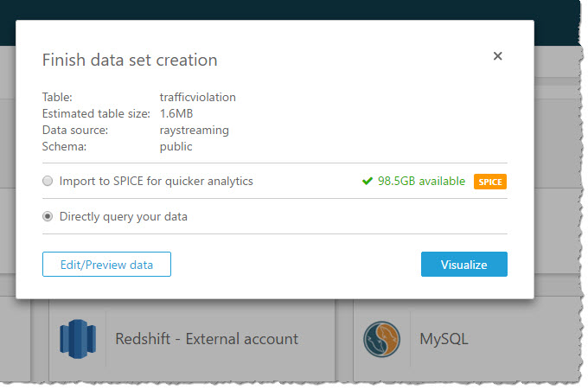The width and height of the screenshot is (588, 390).
Task: Click the Data source field label
Action: 75,130
